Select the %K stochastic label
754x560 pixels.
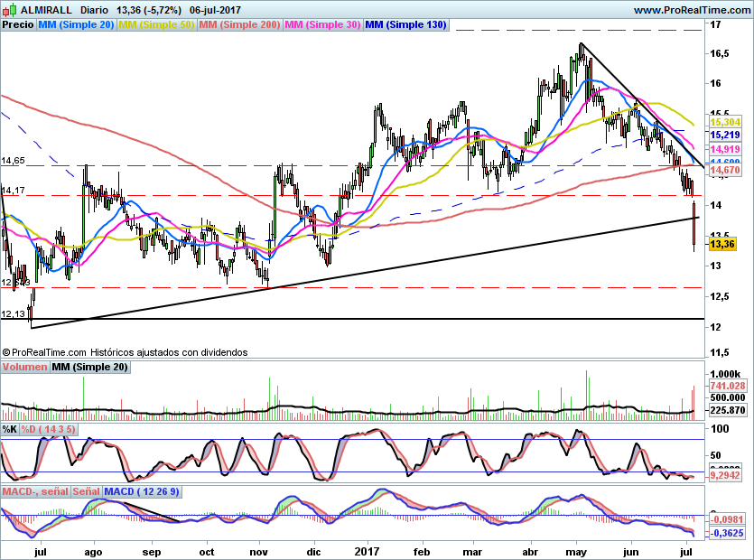(10, 429)
